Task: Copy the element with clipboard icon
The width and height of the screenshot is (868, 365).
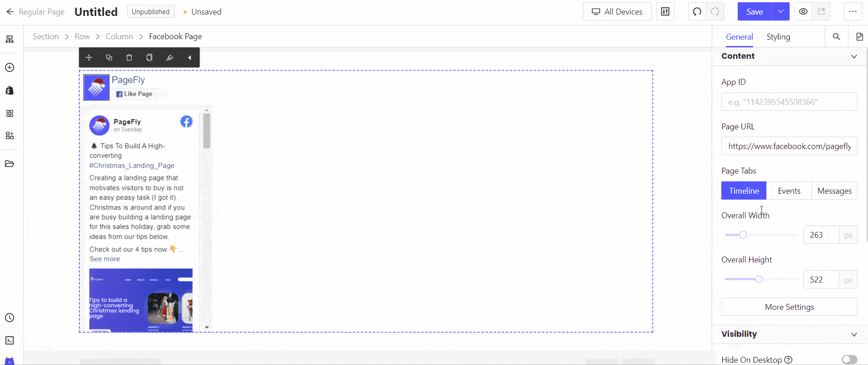Action: pos(149,57)
